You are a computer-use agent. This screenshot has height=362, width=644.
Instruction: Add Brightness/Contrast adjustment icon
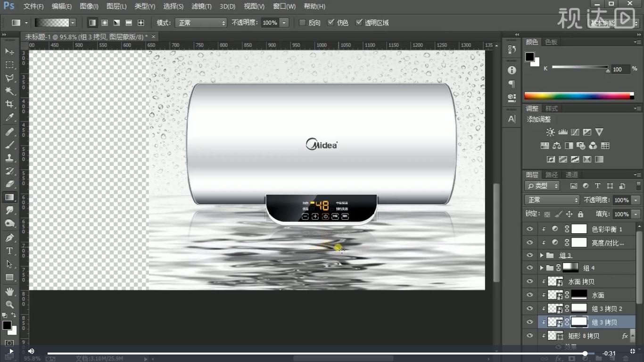[550, 132]
